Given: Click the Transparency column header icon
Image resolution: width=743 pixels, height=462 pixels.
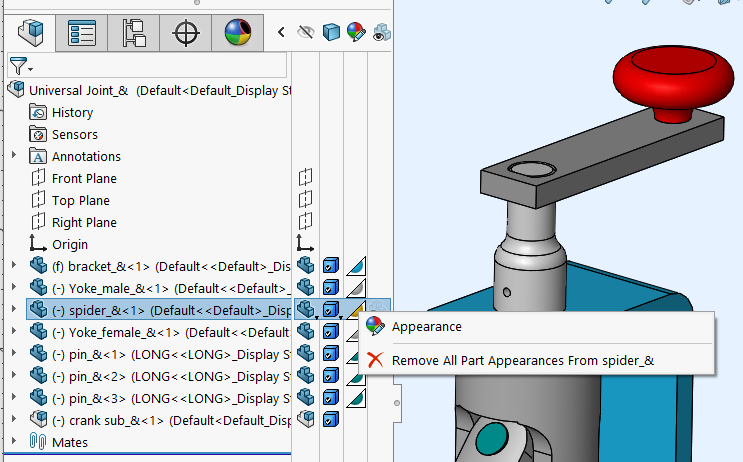Looking at the screenshot, I should tap(382, 32).
